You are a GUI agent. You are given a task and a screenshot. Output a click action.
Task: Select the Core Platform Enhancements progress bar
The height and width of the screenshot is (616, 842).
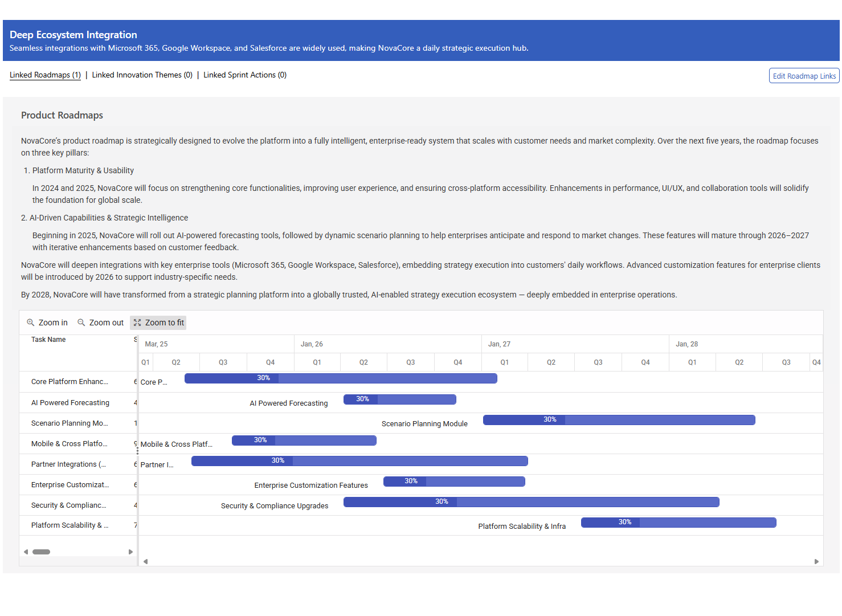[x=341, y=378]
